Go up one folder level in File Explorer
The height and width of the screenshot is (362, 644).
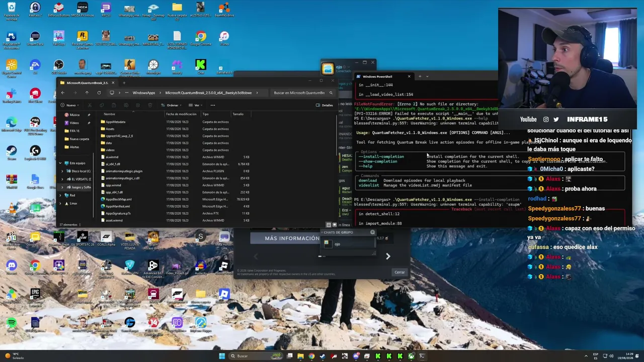87,93
